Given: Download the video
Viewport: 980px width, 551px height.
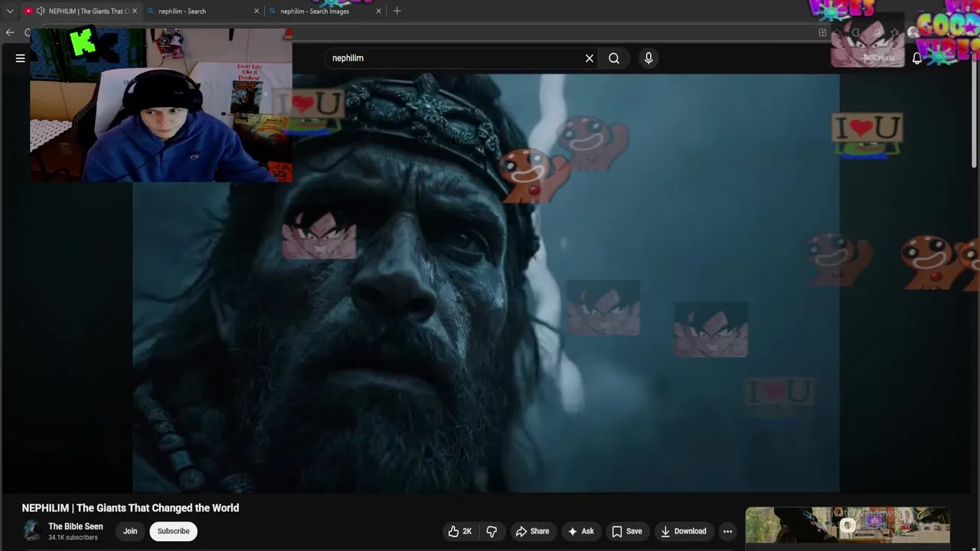Looking at the screenshot, I should click(x=683, y=531).
